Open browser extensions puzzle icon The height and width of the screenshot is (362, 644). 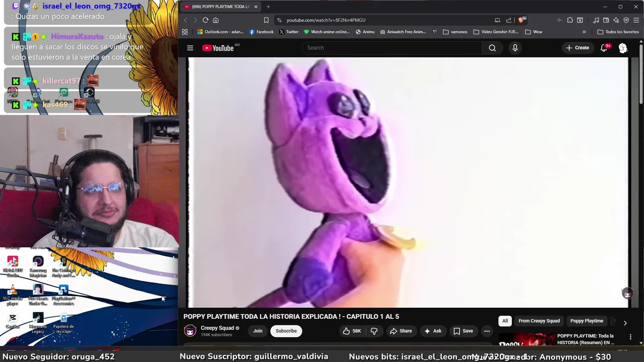(x=570, y=20)
